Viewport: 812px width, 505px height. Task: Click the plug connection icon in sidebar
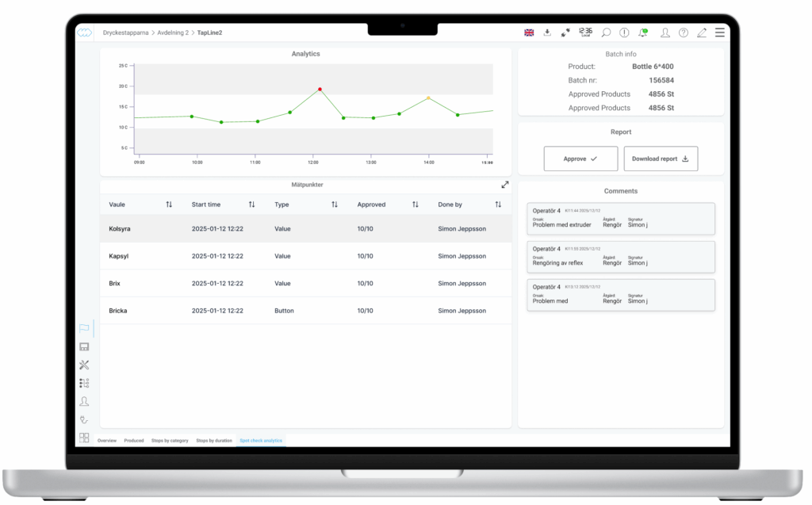click(x=83, y=419)
